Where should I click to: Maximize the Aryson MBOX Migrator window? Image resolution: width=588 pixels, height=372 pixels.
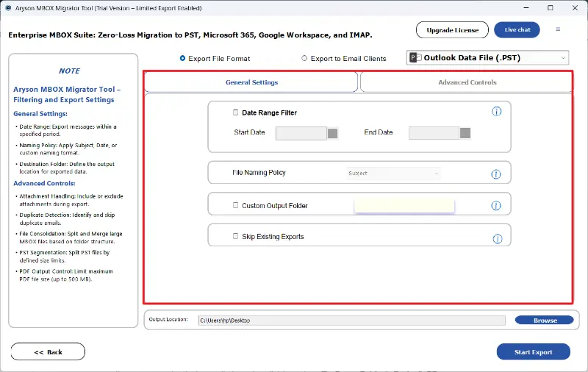[x=550, y=8]
